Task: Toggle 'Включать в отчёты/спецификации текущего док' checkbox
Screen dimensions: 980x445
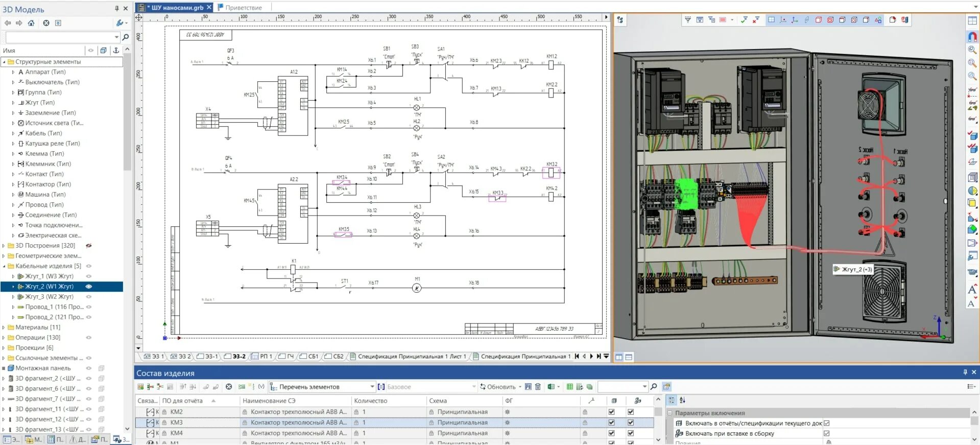Action: tap(827, 423)
